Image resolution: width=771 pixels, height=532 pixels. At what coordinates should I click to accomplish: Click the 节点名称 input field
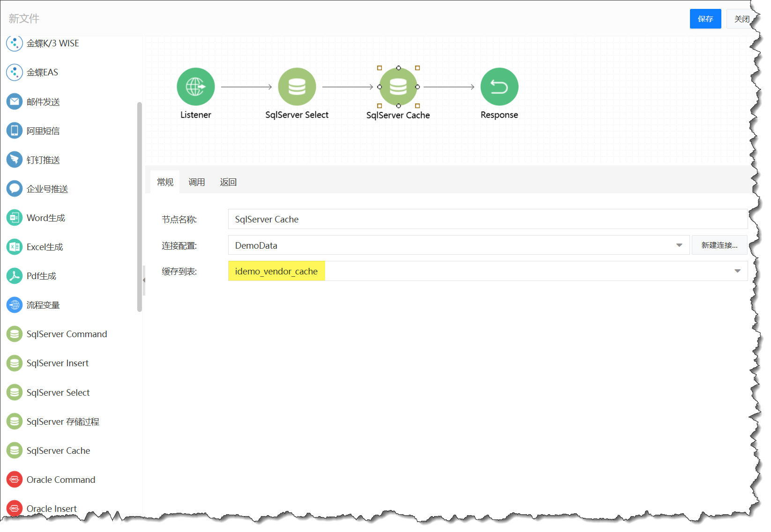pyautogui.click(x=487, y=219)
